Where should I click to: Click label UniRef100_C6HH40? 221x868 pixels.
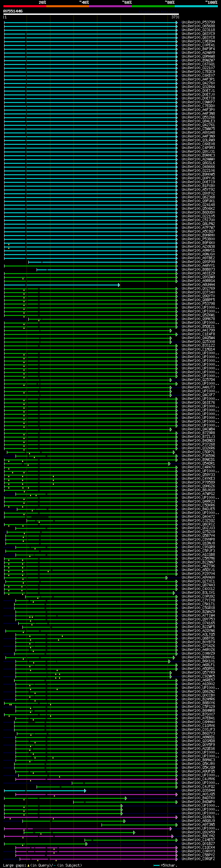198,722
